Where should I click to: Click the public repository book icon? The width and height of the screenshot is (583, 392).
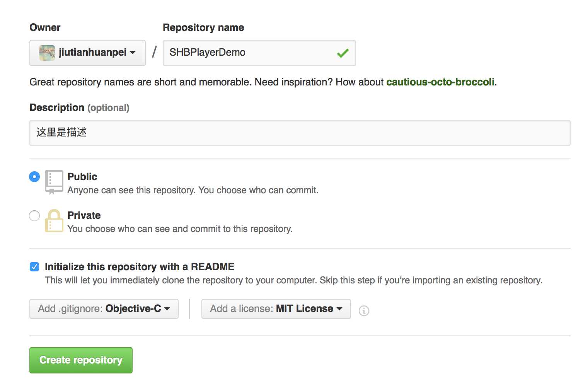click(x=54, y=182)
